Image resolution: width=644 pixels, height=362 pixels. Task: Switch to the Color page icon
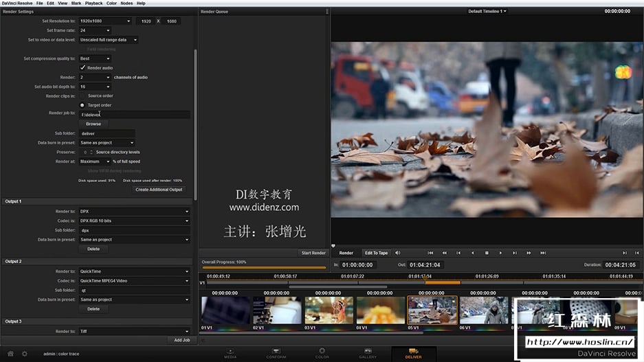click(322, 353)
